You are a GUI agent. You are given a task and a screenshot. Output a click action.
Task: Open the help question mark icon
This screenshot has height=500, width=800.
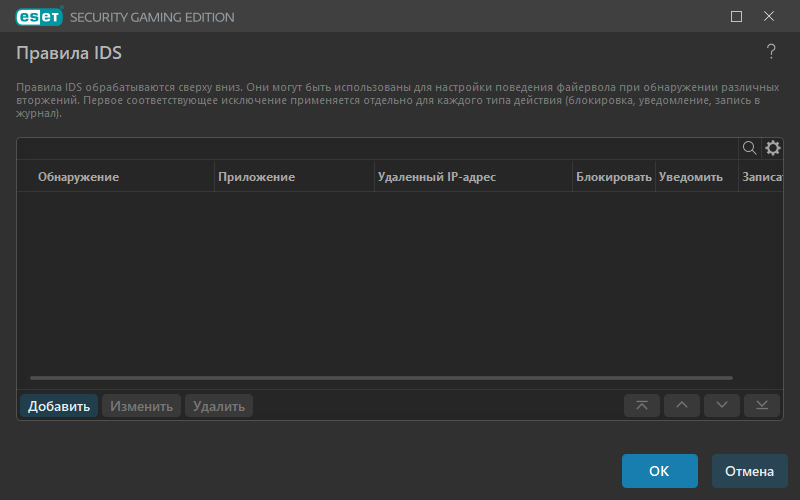[771, 52]
